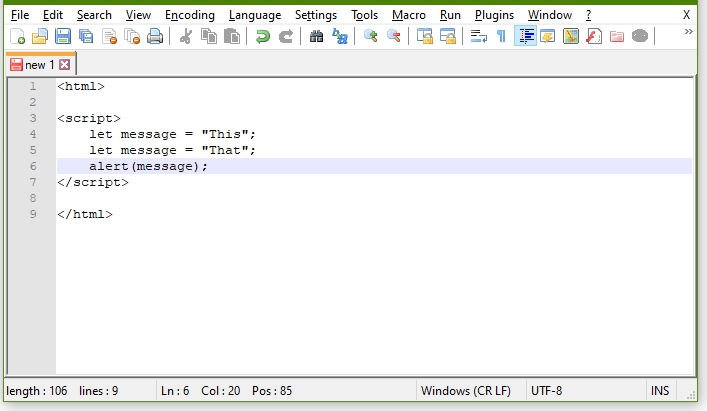
Task: Click line number 1 in the margin
Action: pos(32,86)
